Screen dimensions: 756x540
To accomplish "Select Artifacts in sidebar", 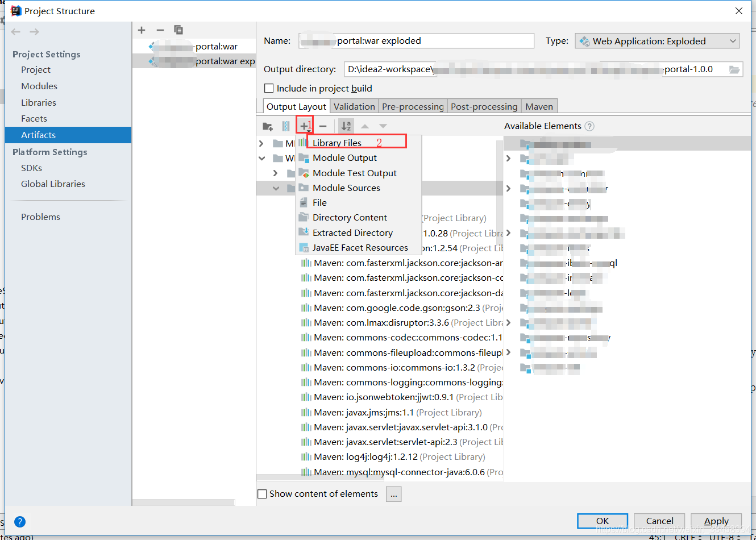I will (68, 135).
